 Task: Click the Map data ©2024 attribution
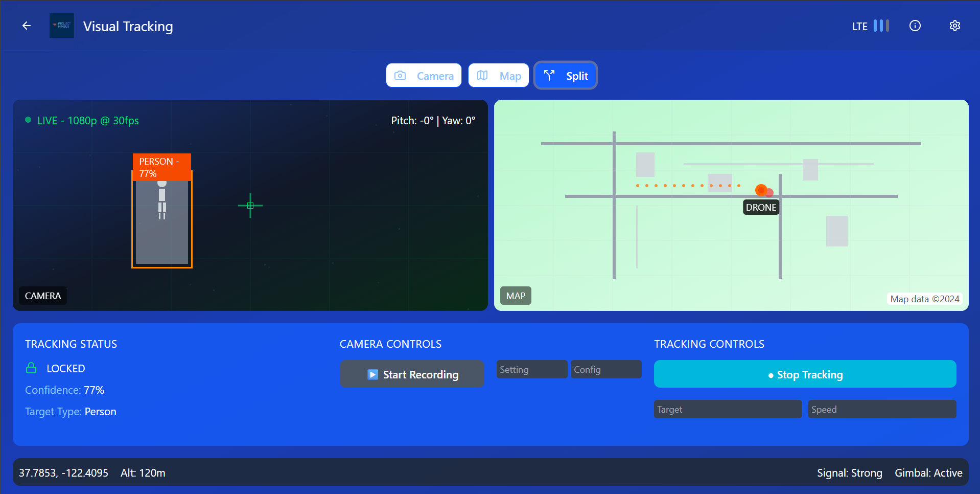tap(924, 299)
